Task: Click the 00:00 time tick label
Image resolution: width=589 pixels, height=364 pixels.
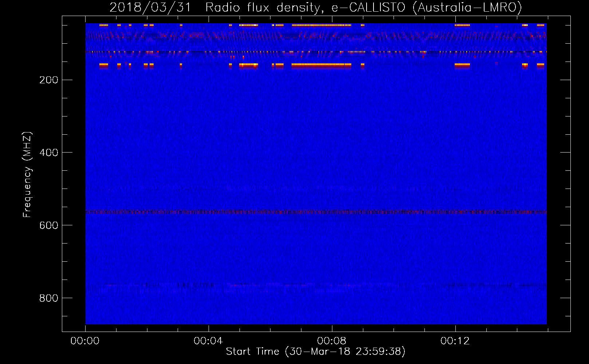Action: click(x=85, y=341)
